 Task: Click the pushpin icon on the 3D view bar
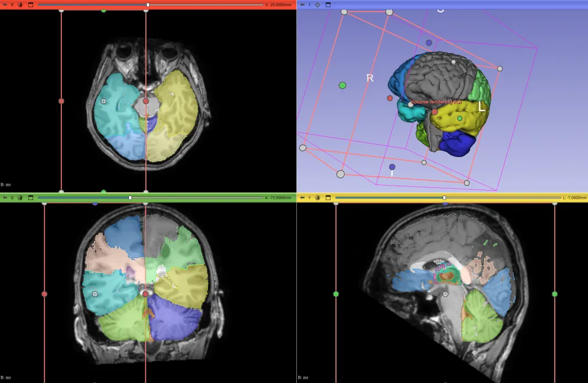click(x=303, y=4)
